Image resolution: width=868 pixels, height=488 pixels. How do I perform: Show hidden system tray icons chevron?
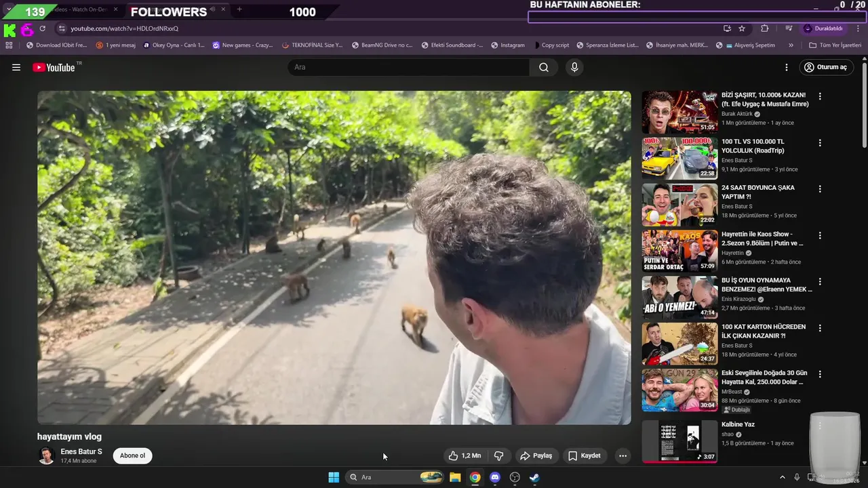click(782, 477)
